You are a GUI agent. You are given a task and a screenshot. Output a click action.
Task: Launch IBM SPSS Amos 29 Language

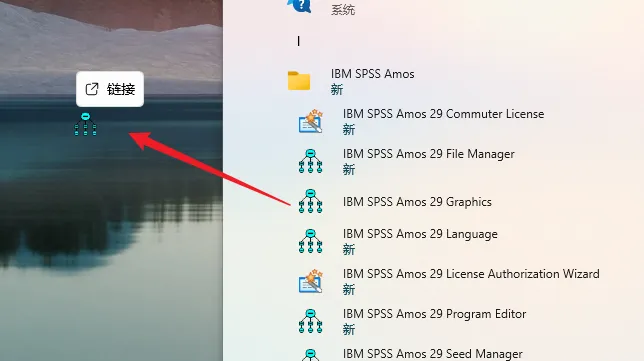click(420, 234)
